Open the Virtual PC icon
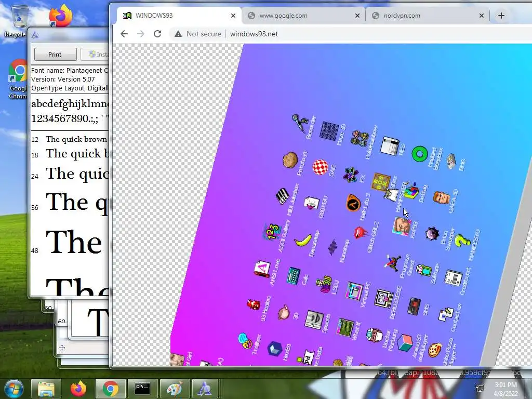Viewport: 532px width, 399px height. [354, 291]
